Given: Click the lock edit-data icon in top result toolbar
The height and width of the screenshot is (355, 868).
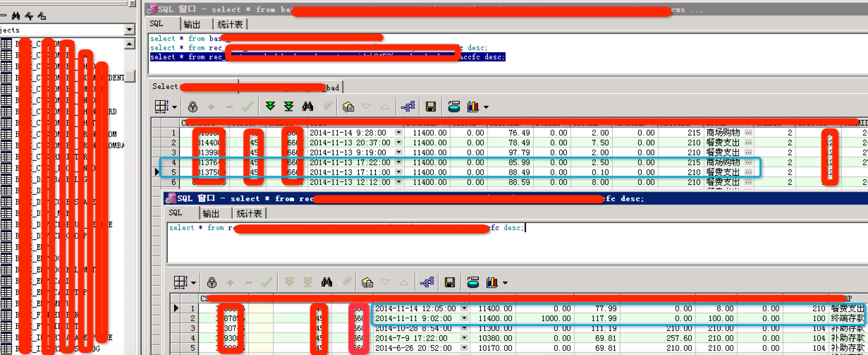Looking at the screenshot, I should click(x=192, y=107).
